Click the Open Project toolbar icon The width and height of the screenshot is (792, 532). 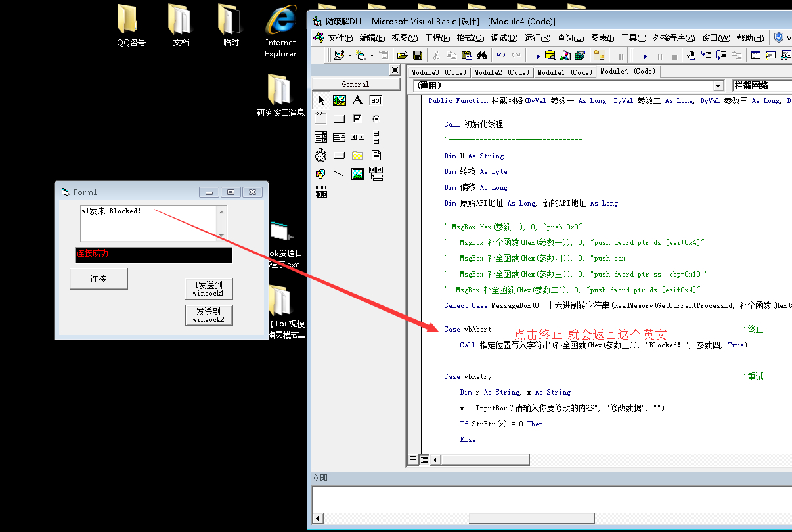coord(402,56)
